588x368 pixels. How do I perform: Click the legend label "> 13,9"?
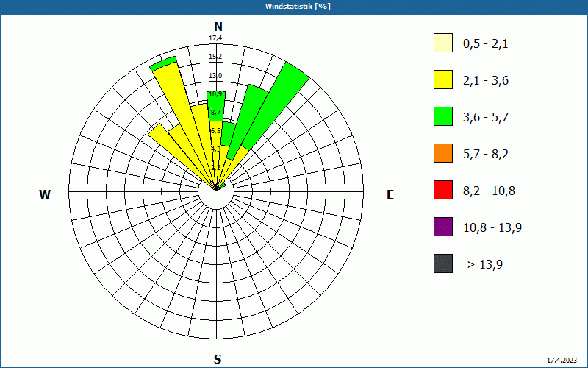click(485, 265)
